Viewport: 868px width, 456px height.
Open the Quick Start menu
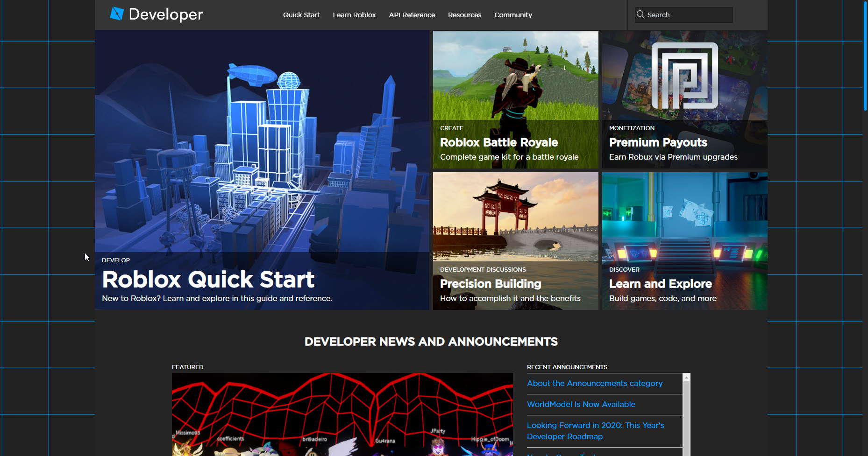pos(301,15)
